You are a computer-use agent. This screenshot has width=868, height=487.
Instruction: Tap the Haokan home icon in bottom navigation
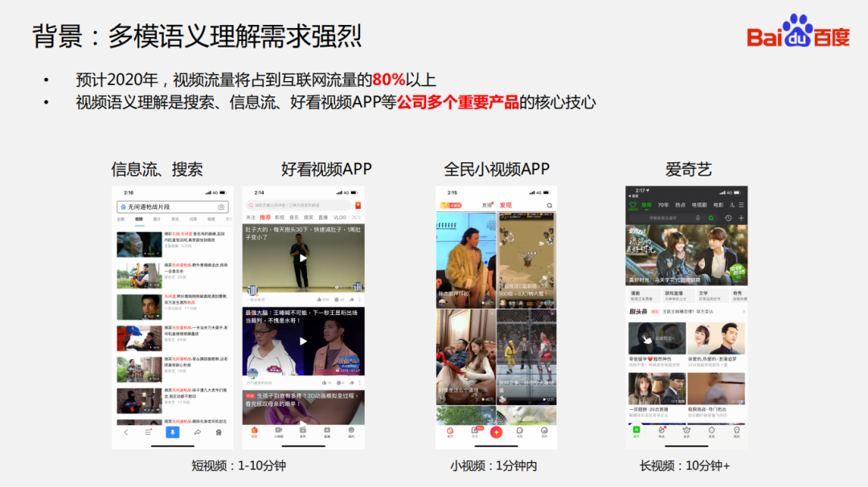(x=254, y=432)
